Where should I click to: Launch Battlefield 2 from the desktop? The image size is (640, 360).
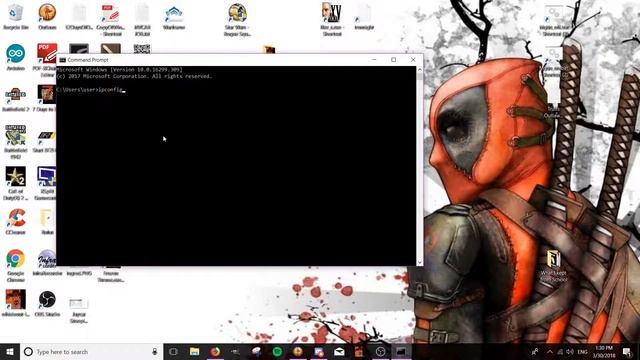16,99
